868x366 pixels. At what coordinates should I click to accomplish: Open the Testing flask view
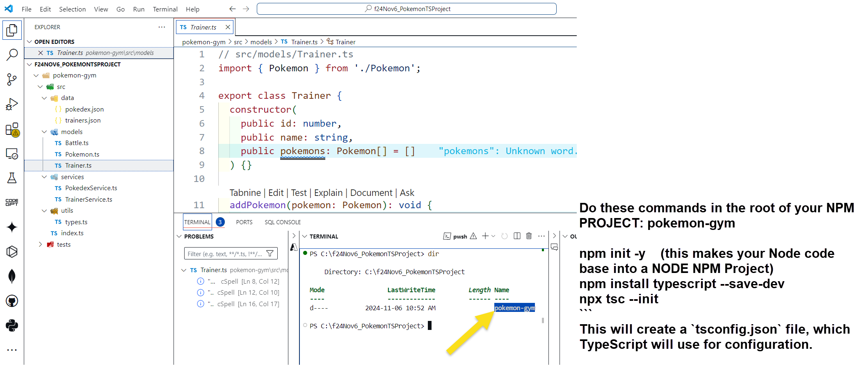pyautogui.click(x=12, y=178)
